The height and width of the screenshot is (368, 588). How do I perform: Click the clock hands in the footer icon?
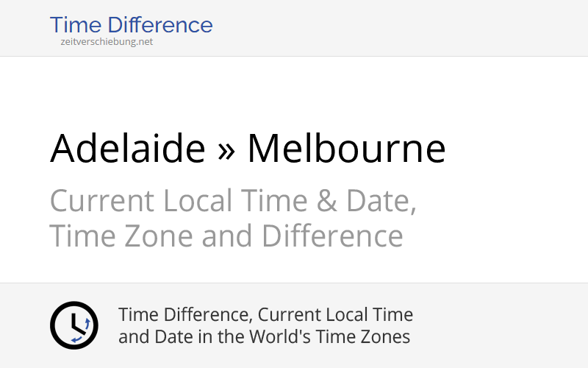point(71,324)
